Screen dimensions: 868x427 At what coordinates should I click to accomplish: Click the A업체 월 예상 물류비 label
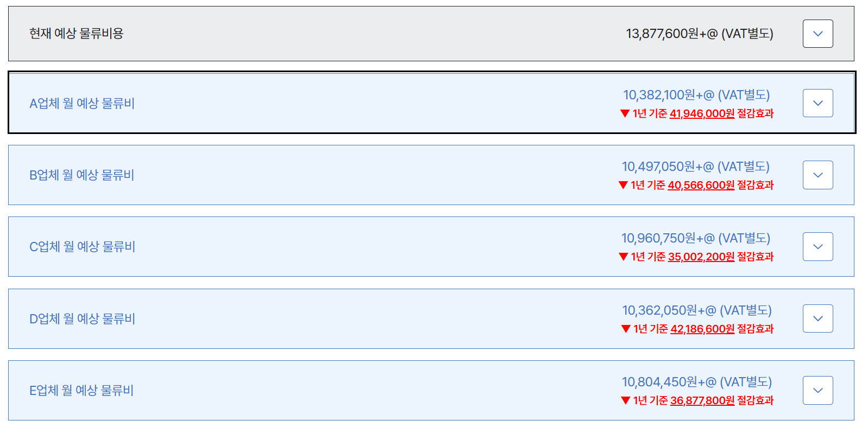point(82,103)
